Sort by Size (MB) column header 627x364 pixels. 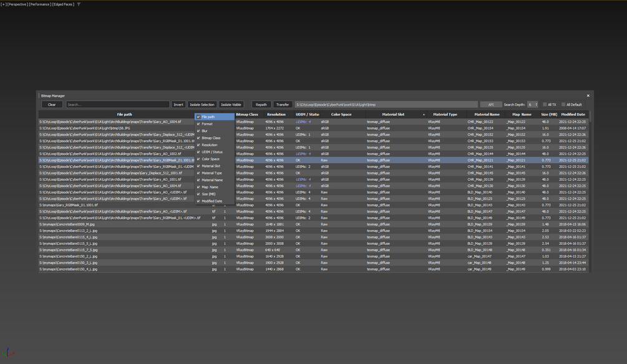[x=549, y=115]
